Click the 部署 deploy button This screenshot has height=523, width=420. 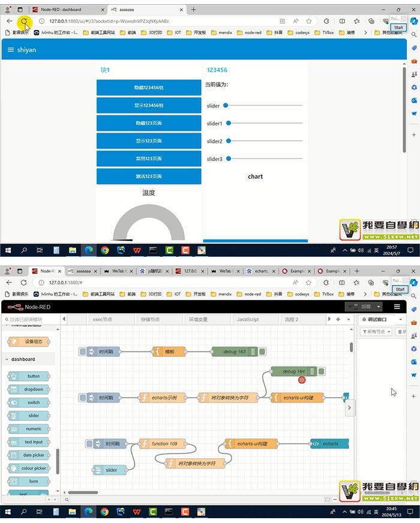point(359,306)
